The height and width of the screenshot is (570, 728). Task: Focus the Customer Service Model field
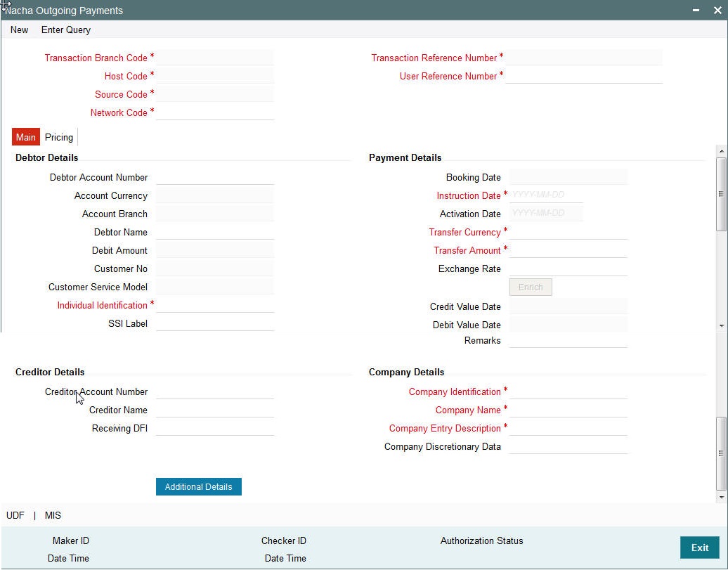215,287
